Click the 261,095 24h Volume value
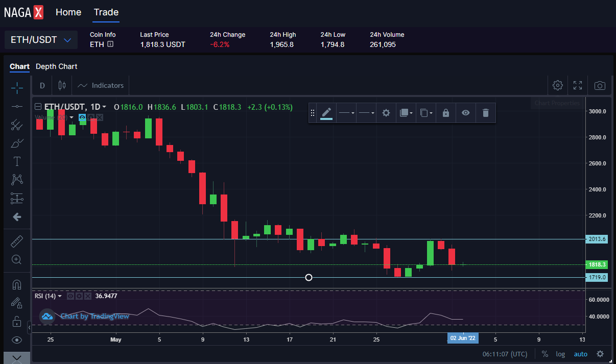This screenshot has width=616, height=364. click(x=383, y=44)
